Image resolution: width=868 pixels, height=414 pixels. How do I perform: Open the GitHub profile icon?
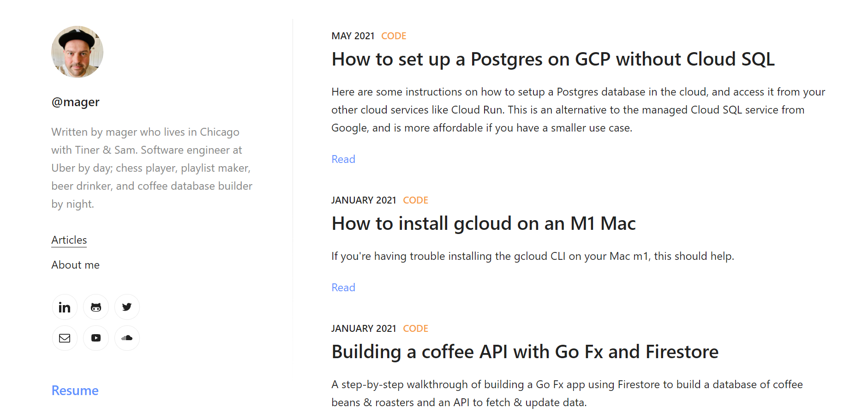pos(96,307)
